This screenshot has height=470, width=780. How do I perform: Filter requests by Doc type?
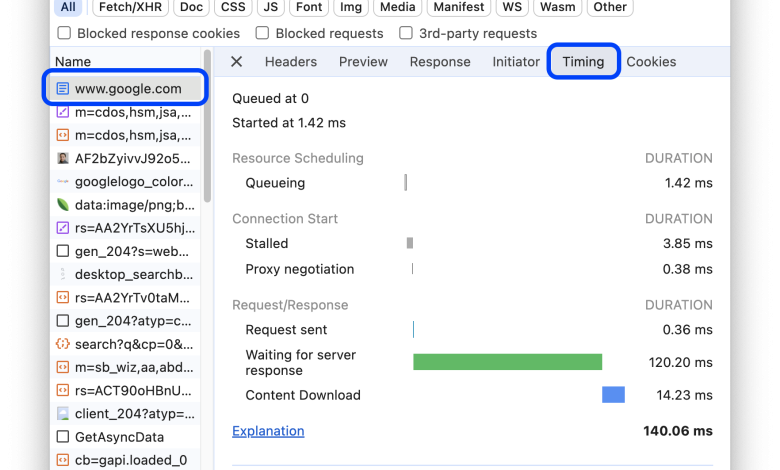pos(192,7)
